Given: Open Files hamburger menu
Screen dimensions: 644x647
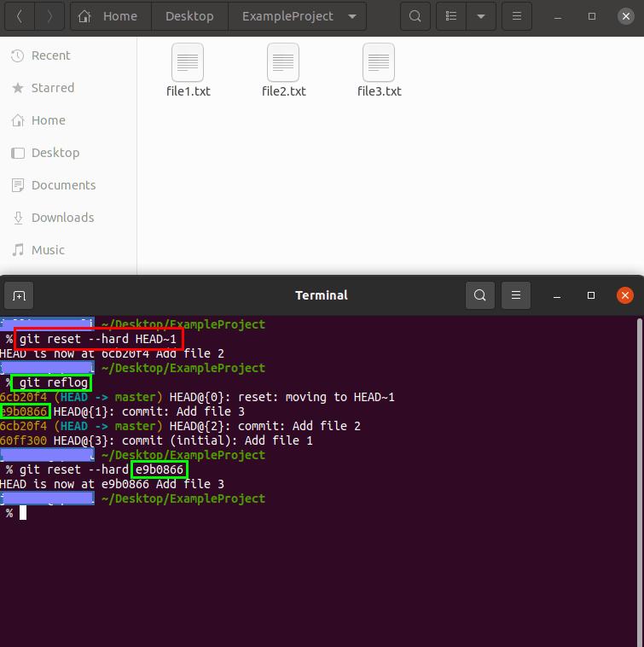Looking at the screenshot, I should [517, 16].
